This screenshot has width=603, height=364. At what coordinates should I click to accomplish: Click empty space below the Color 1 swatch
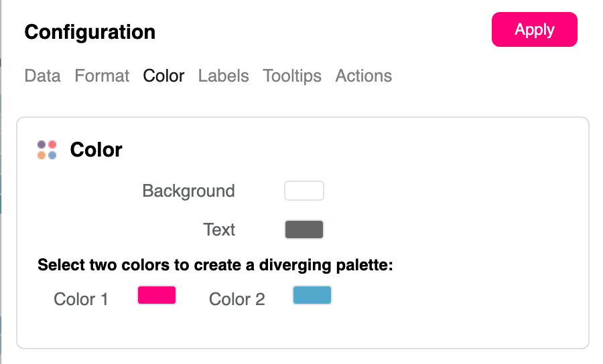pos(157,329)
